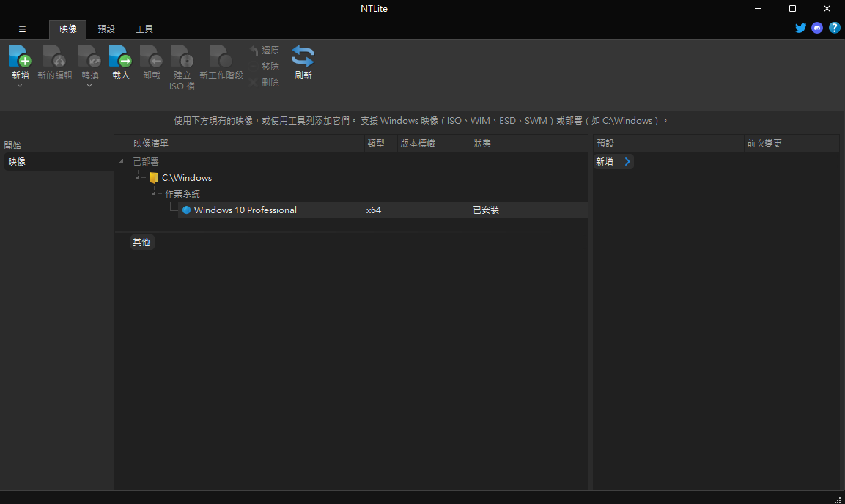Click the 新增 preset button in right panel
The width and height of the screenshot is (845, 504).
(x=613, y=162)
